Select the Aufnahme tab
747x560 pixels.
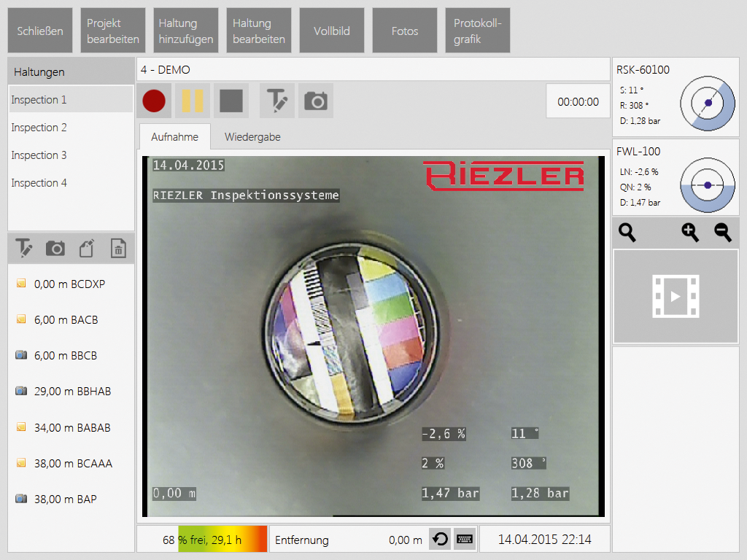(x=174, y=137)
